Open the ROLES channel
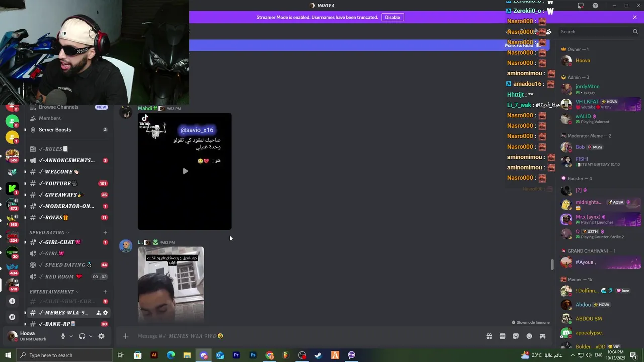Screen dimensions: 644x362 click(x=68, y=218)
